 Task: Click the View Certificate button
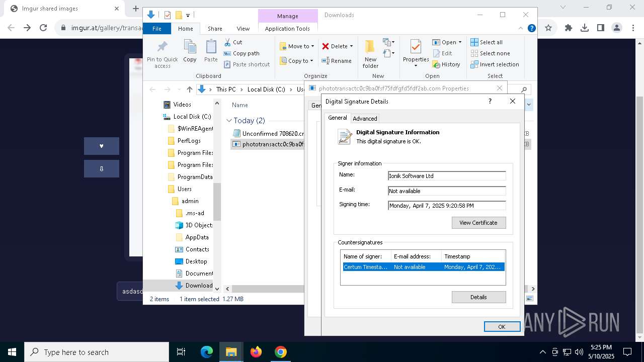tap(478, 223)
